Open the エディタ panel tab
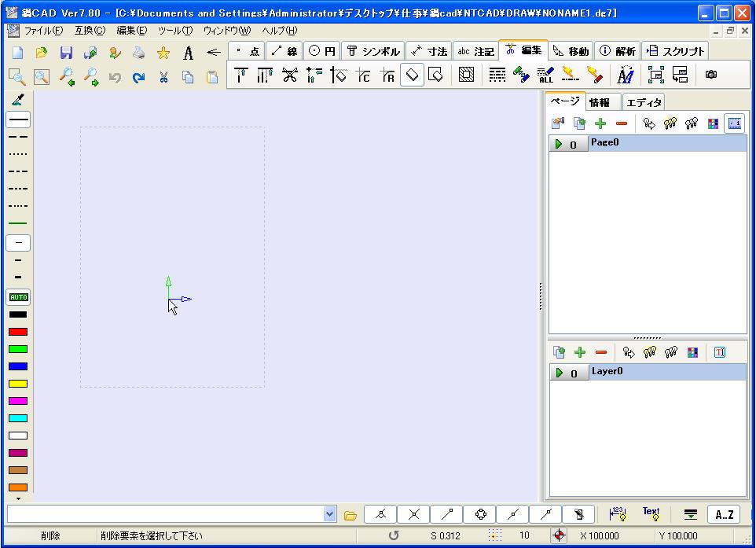The image size is (756, 548). [644, 102]
